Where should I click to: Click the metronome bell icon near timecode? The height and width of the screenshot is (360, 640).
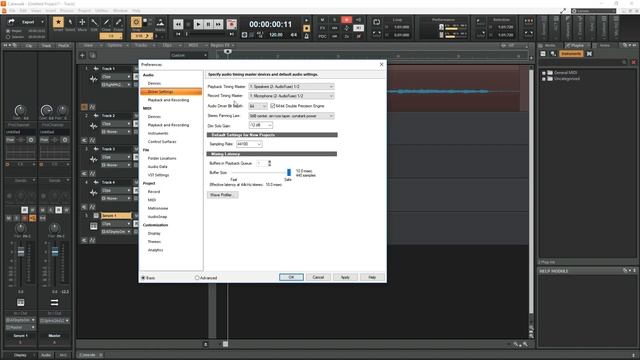pos(307,36)
